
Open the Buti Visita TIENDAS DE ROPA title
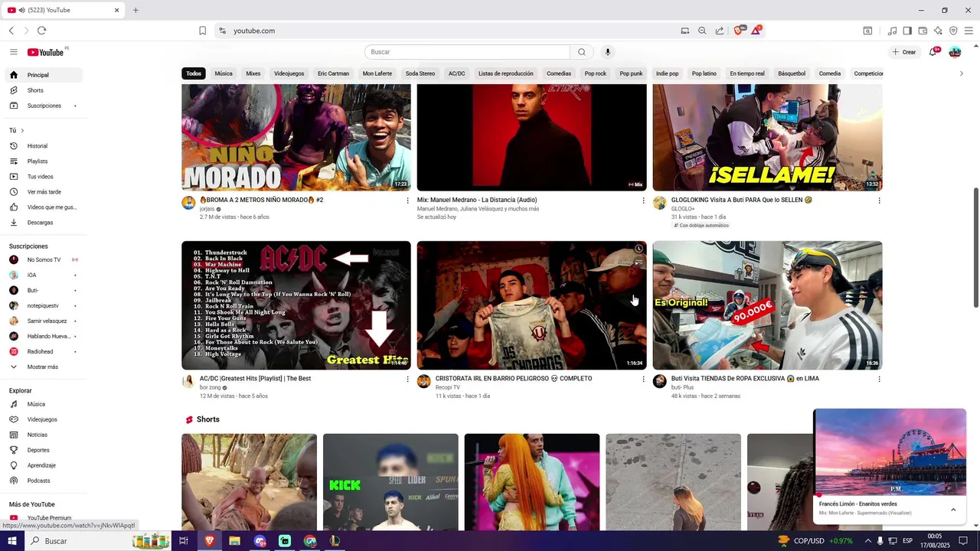click(x=745, y=379)
